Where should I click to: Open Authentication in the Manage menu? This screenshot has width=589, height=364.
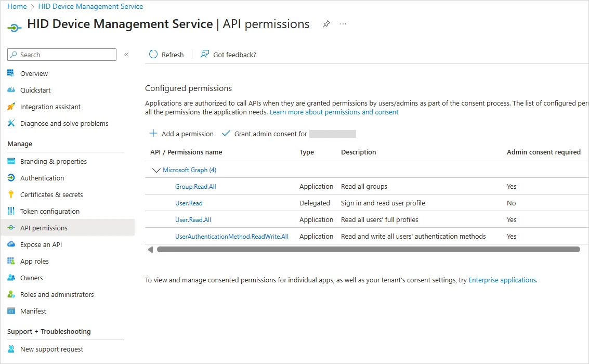42,178
